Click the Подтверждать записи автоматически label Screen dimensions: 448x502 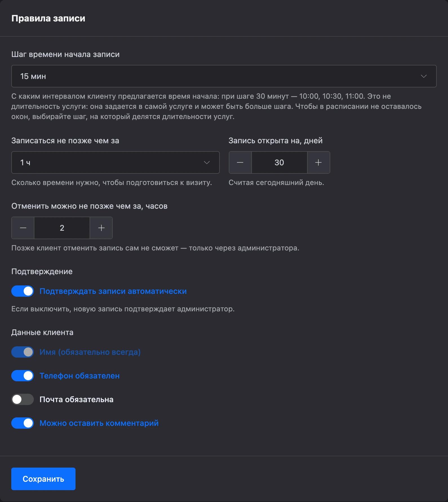tap(113, 291)
